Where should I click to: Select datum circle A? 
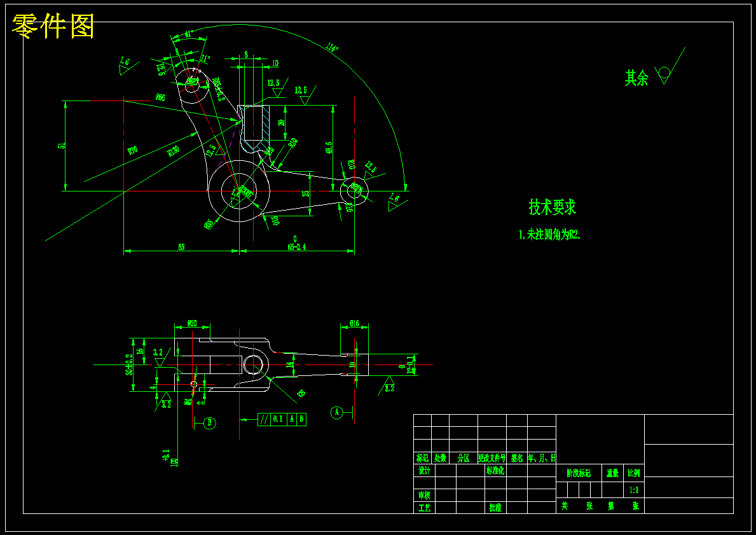click(x=336, y=412)
